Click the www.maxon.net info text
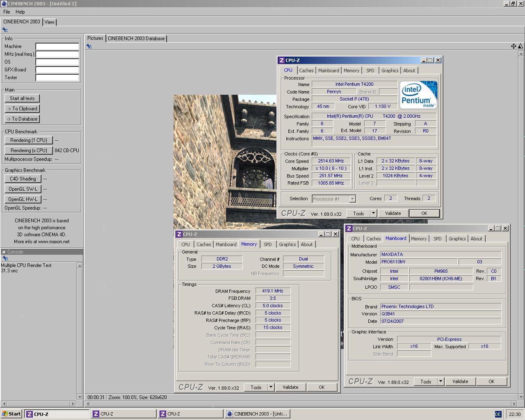 tap(54, 242)
